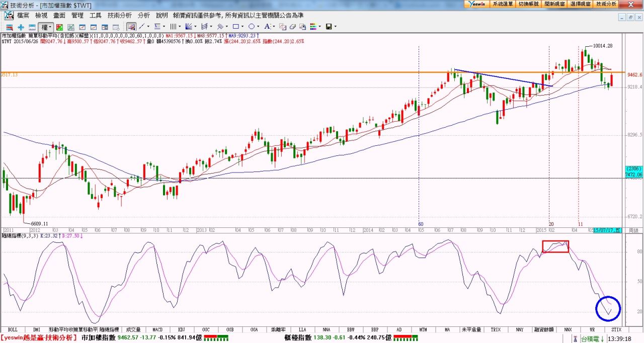
Task: Click the blue crosshair cursor icon
Action: click(21, 27)
